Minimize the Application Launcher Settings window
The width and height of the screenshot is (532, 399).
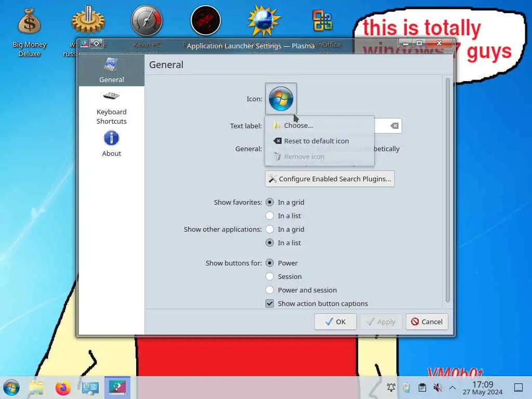pyautogui.click(x=405, y=44)
